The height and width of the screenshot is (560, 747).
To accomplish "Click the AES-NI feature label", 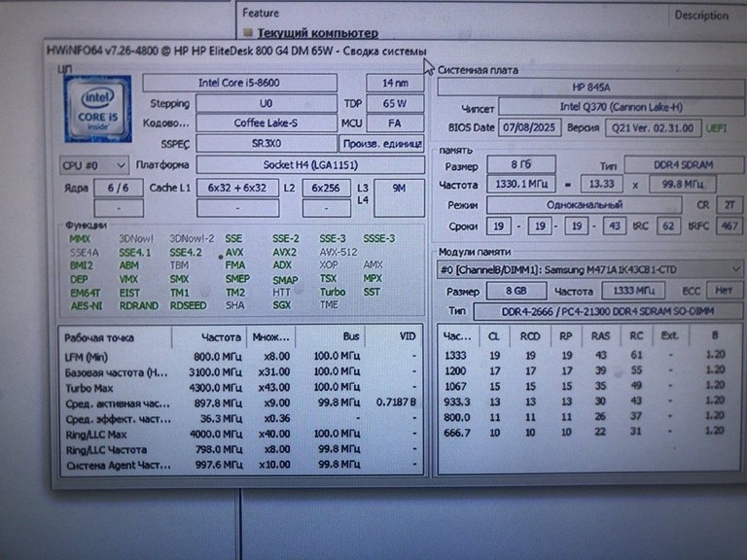I will [x=87, y=306].
